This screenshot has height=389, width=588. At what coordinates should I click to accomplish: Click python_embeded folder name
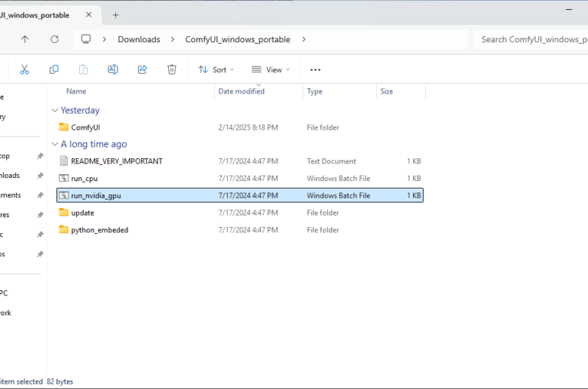click(x=100, y=230)
